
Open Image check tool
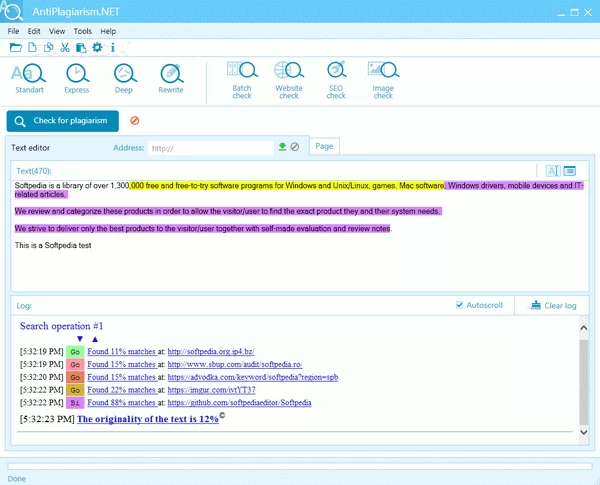383,80
